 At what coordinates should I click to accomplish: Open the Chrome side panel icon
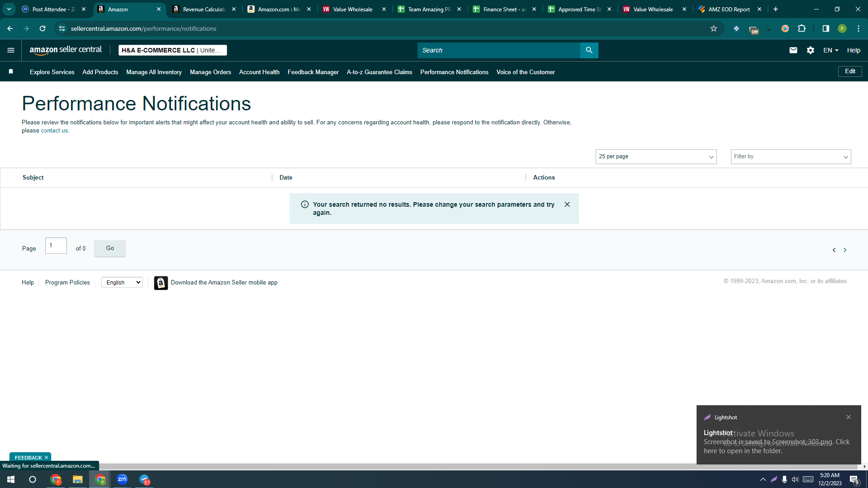pos(825,28)
